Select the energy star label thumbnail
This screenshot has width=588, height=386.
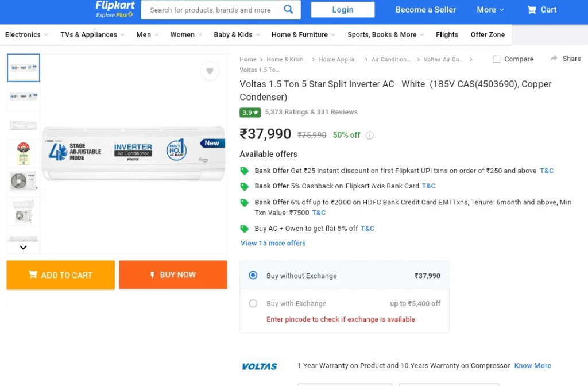23,153
